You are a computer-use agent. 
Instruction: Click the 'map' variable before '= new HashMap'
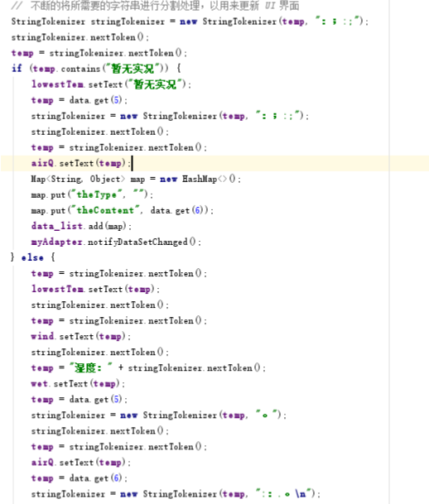click(x=137, y=180)
